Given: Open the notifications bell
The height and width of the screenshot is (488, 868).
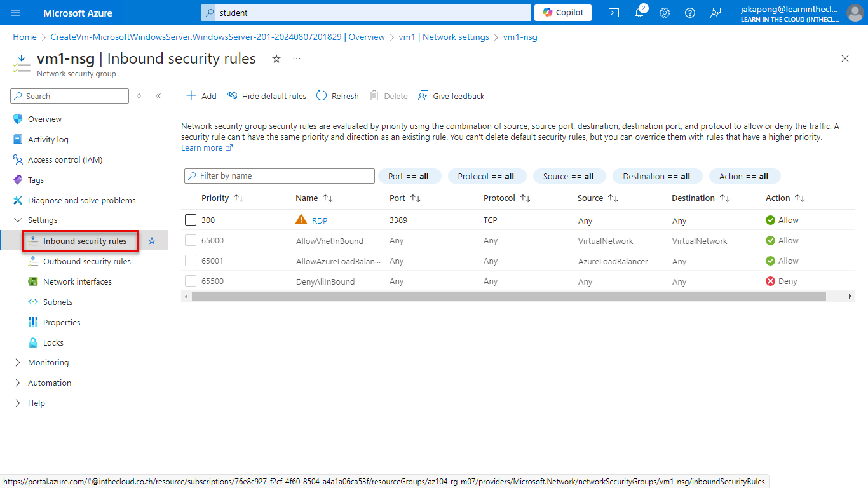Looking at the screenshot, I should pos(639,13).
